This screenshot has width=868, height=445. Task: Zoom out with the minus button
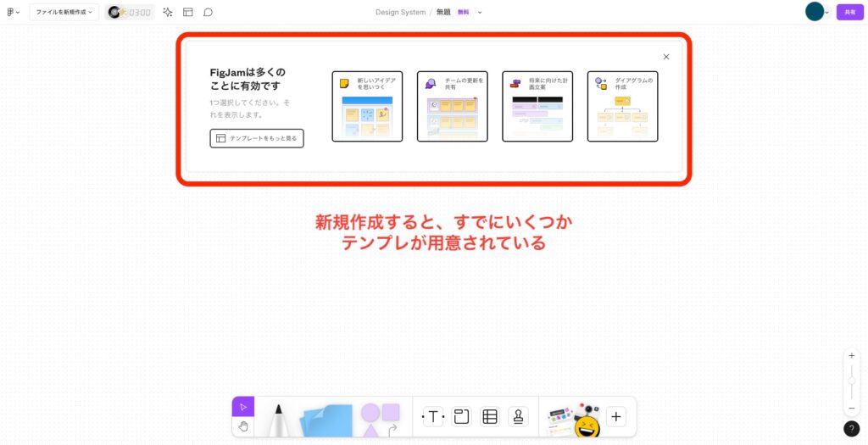tap(851, 409)
